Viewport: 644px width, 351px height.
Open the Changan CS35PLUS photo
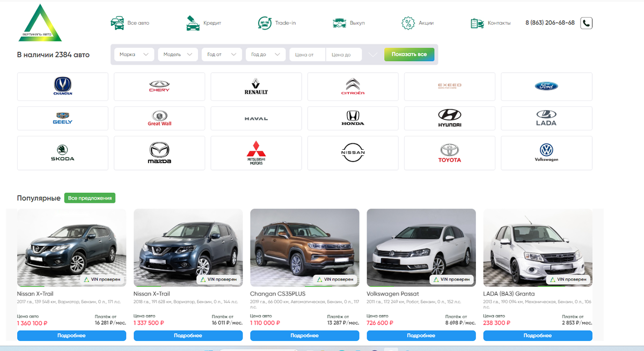click(x=305, y=248)
